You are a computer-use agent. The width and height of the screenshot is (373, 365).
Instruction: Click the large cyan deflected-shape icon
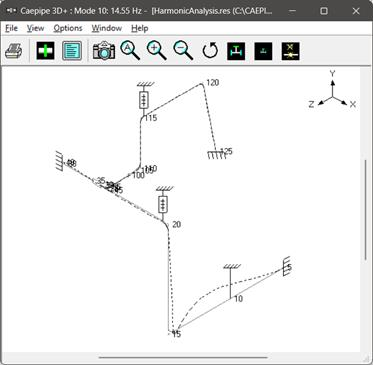tap(236, 51)
